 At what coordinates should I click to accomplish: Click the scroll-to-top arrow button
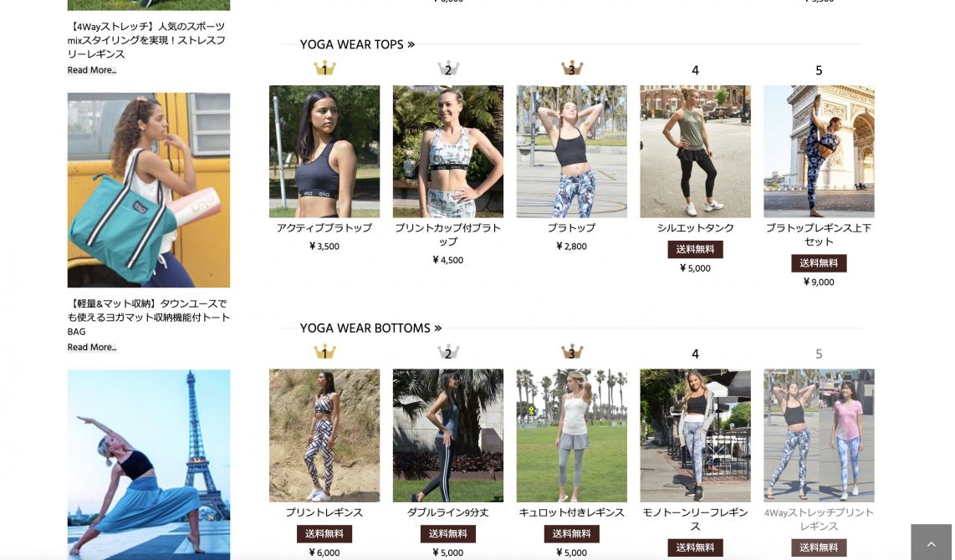click(x=932, y=542)
